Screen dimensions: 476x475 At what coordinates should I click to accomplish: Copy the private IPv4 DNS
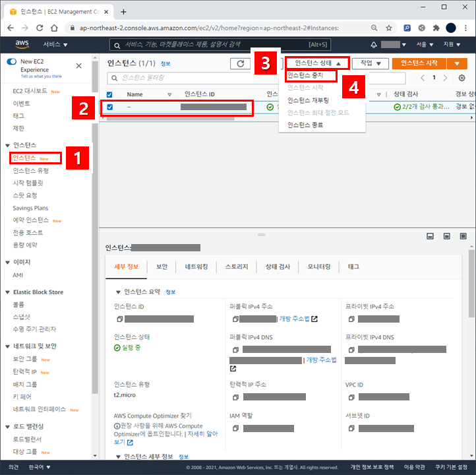point(351,350)
